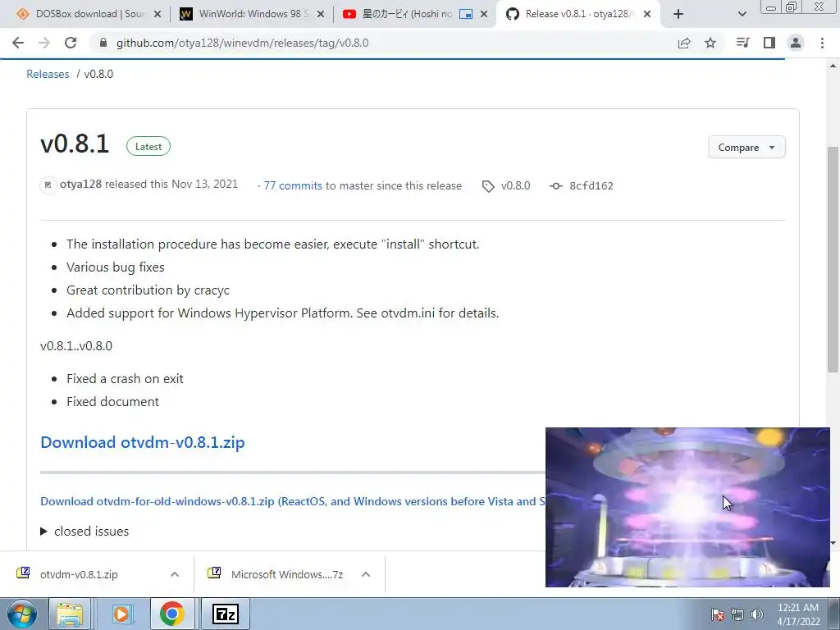
Task: Expand options for otvdm-v0.8.1.zip download
Action: point(175,574)
